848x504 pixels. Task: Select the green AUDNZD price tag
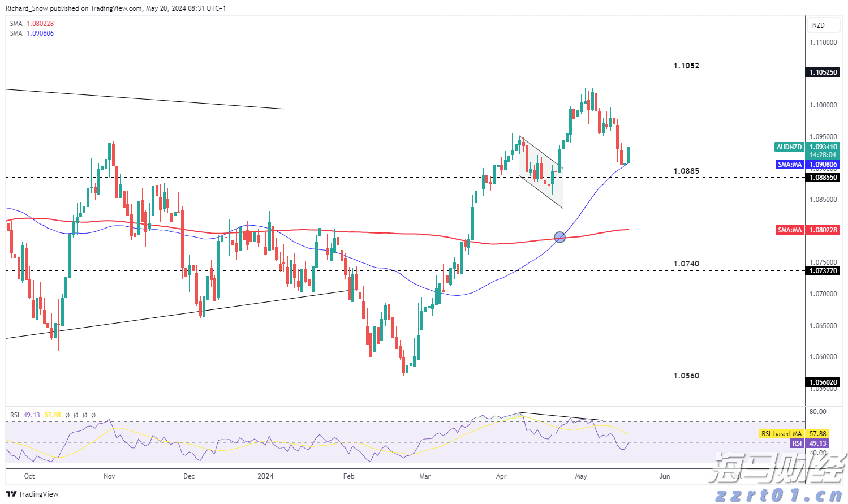pyautogui.click(x=789, y=147)
